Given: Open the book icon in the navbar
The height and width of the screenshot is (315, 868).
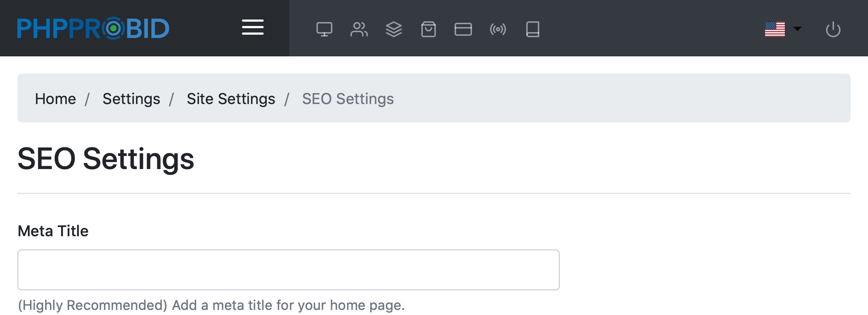Looking at the screenshot, I should (532, 29).
